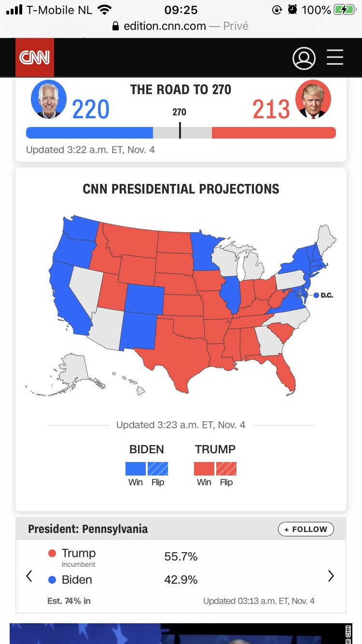The width and height of the screenshot is (362, 644).
Task: Click the 270 marker on electoral bar
Action: pyautogui.click(x=180, y=130)
